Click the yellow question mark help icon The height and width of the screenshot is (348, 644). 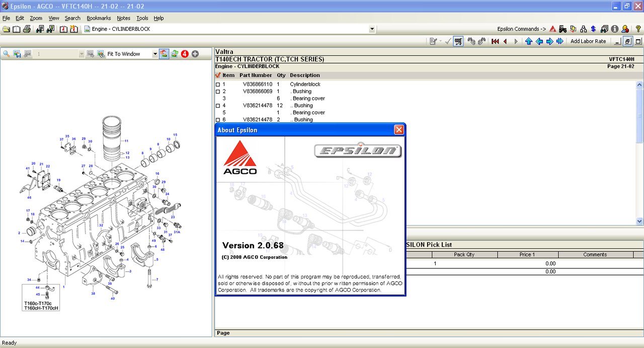[x=638, y=29]
